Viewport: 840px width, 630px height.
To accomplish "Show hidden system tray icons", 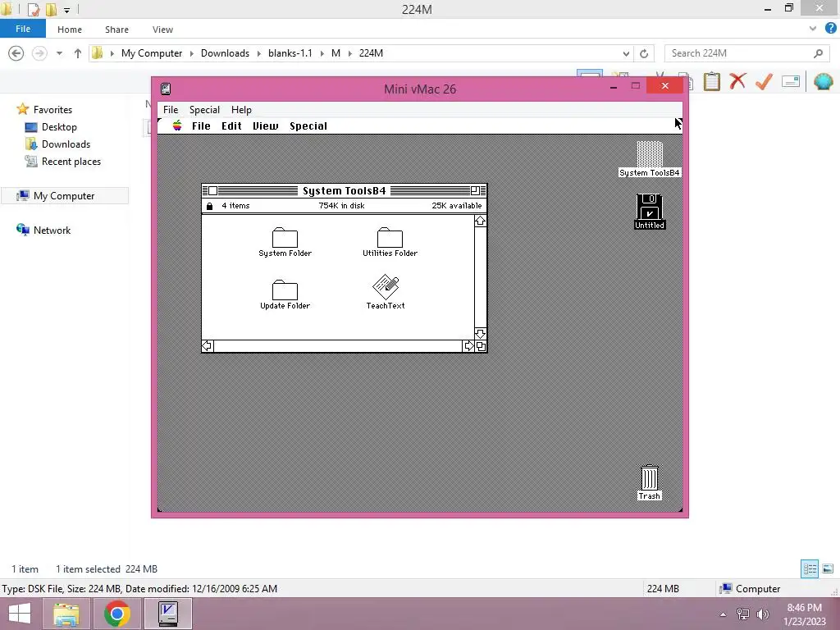I will click(724, 614).
